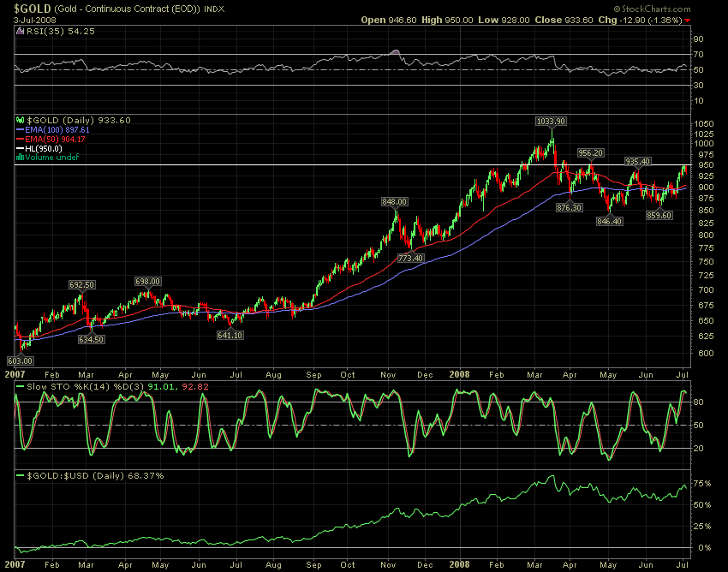Screen dimensions: 728x572
Task: Open the StockCharts.com copyright link
Action: [x=652, y=9]
